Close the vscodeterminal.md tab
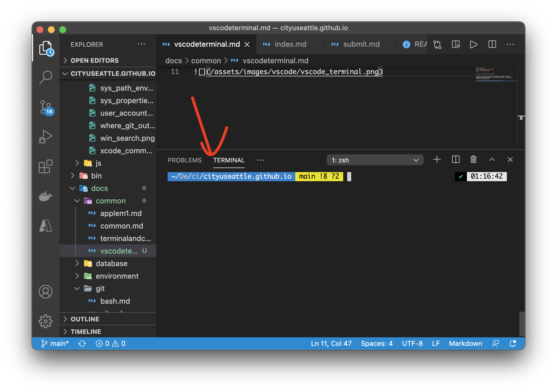Viewport: 557px width, 392px height. click(247, 44)
